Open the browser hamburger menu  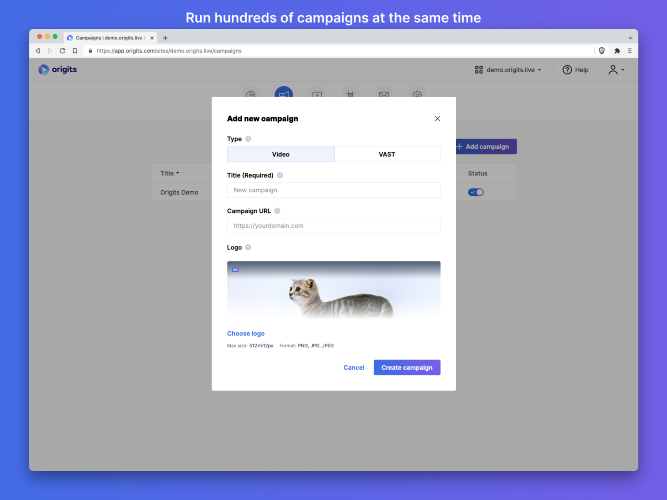(630, 51)
